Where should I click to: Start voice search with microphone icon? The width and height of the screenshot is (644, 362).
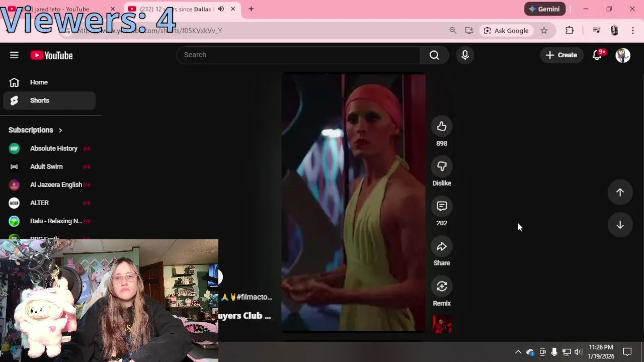pos(465,55)
